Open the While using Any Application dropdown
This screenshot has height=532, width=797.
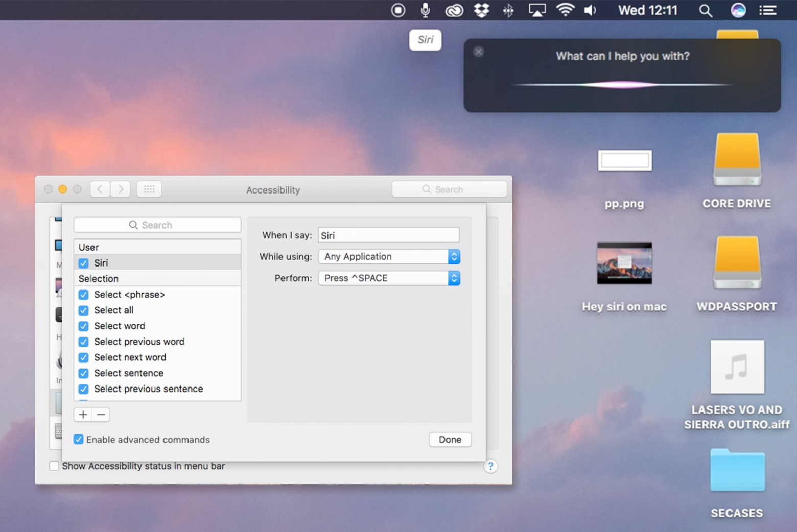(x=389, y=257)
